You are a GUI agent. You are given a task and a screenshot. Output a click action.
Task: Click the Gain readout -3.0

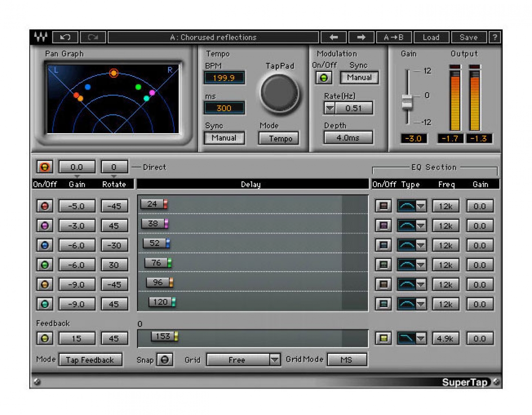point(414,139)
